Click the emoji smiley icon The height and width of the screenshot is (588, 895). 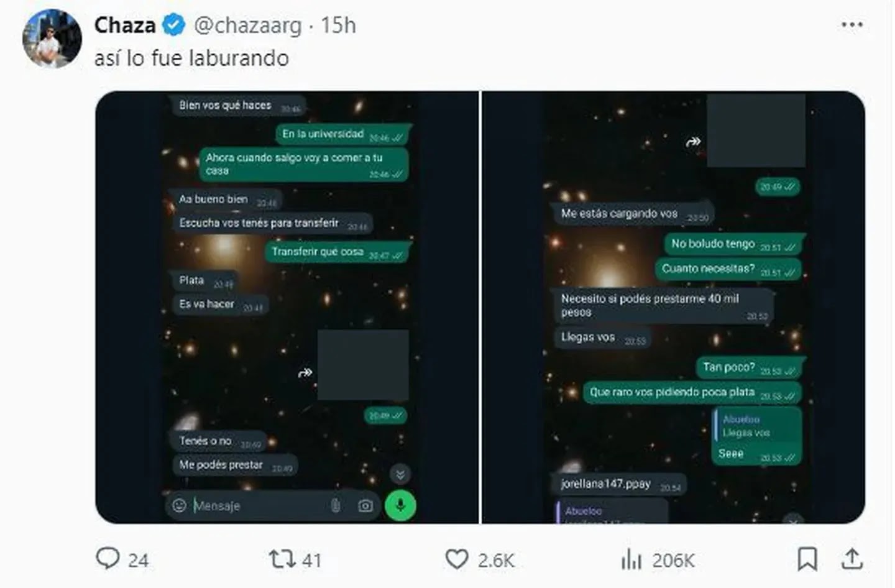click(180, 505)
